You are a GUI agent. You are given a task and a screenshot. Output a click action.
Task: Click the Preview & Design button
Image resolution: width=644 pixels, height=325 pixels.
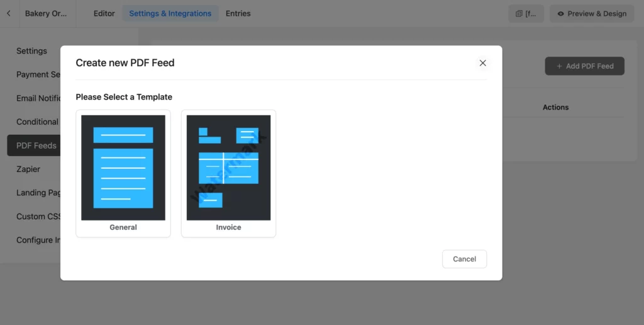click(592, 14)
